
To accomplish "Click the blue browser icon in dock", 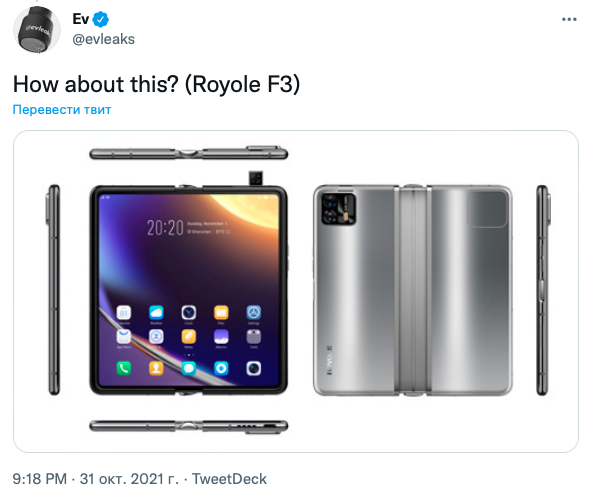I will tap(221, 368).
